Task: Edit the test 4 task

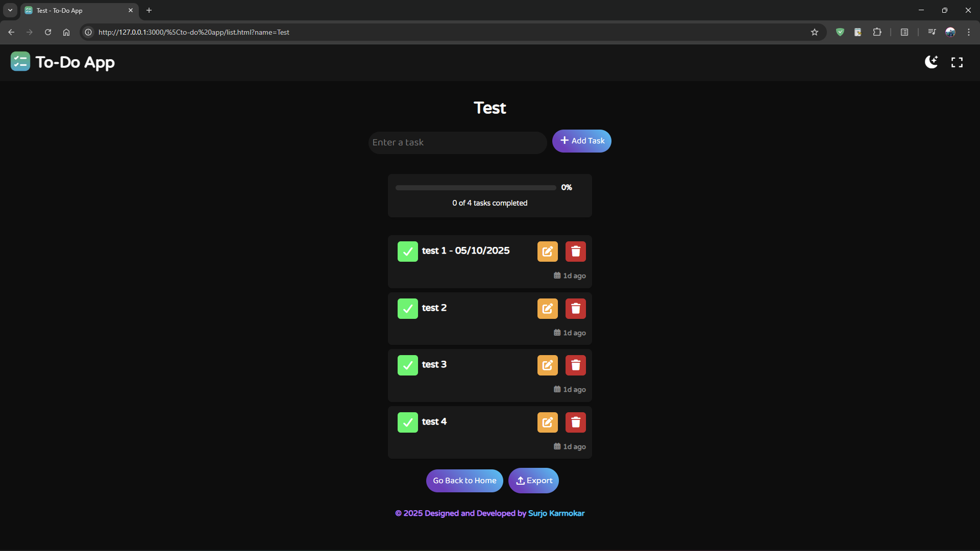Action: point(547,422)
